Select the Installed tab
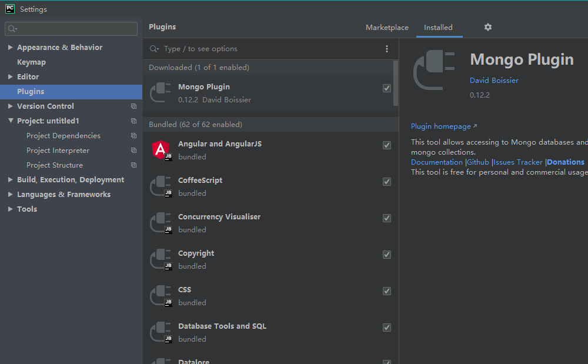588x364 pixels. tap(438, 28)
